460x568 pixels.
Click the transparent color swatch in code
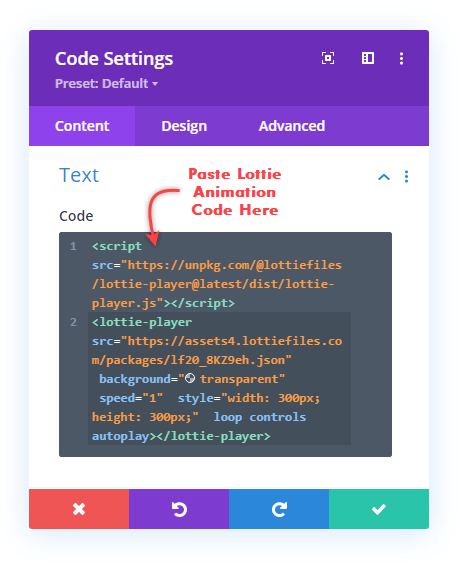coord(190,379)
